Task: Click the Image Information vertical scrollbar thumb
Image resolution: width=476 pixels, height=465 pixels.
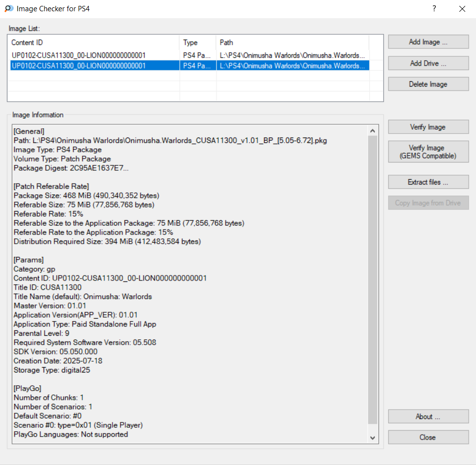Action: [x=373, y=279]
